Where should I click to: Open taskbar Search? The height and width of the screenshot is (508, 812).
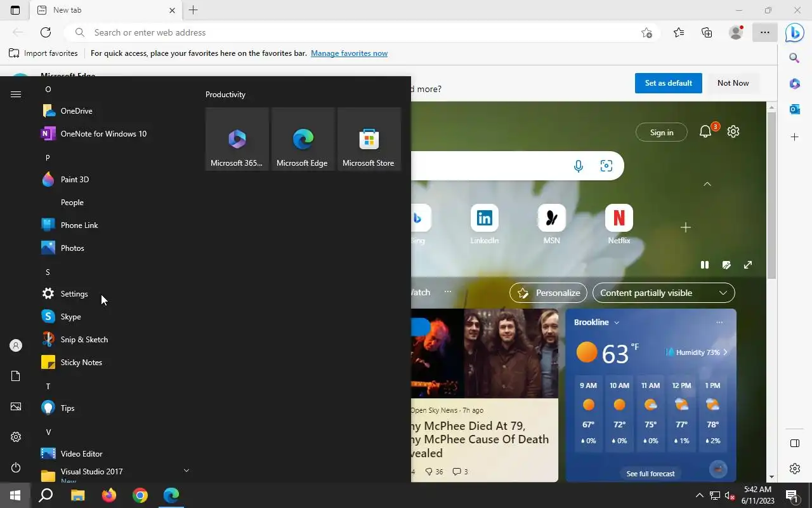pos(46,495)
